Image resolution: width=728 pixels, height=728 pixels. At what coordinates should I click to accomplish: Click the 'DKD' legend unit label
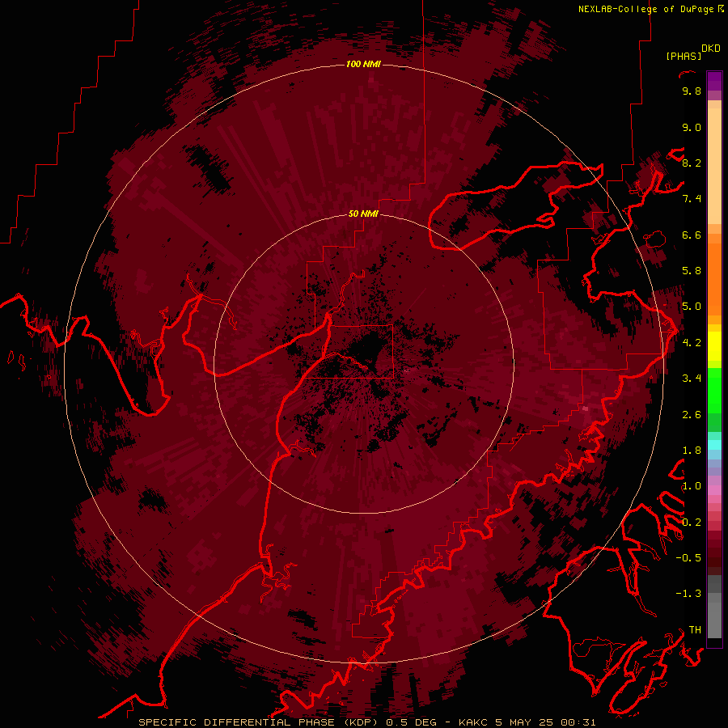[x=711, y=49]
